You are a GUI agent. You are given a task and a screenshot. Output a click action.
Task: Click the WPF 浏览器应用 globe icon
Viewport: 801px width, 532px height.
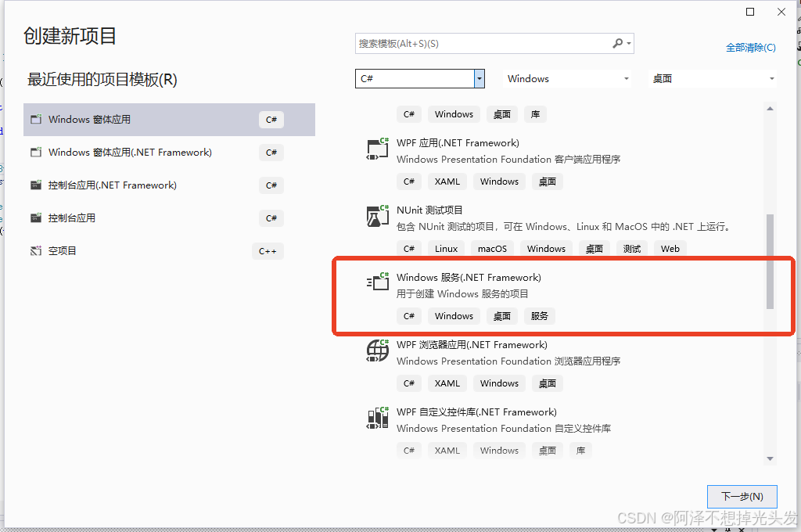(378, 350)
